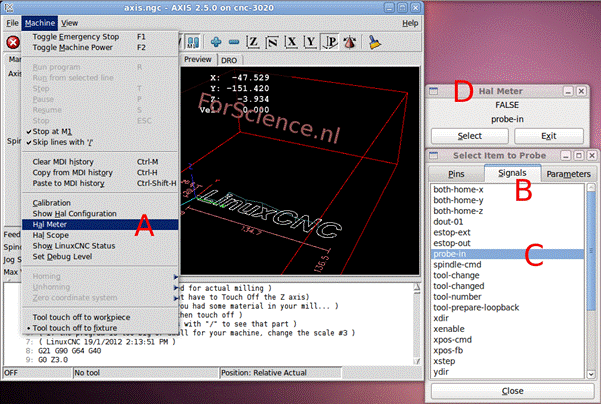Click the red Emergency Stop toolbar icon
This screenshot has width=601, height=404.
click(13, 42)
